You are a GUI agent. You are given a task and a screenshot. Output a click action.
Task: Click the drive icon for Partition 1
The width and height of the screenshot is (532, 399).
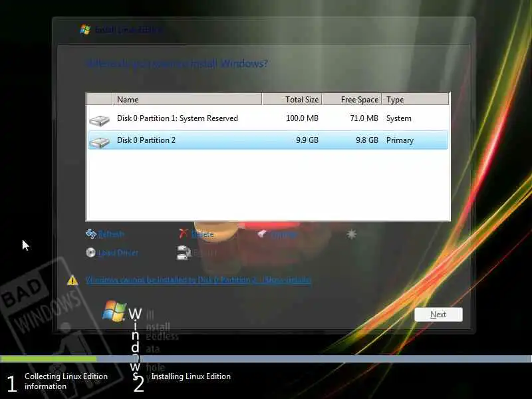pyautogui.click(x=99, y=120)
